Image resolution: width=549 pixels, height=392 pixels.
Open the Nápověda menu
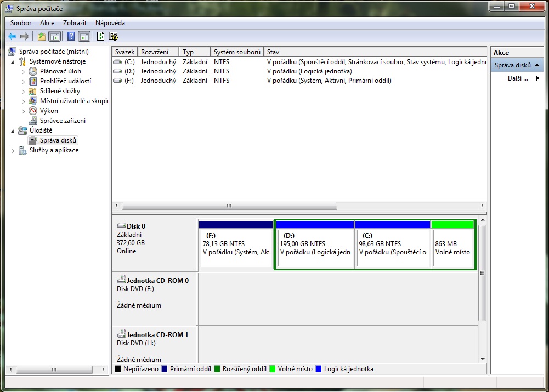click(110, 23)
